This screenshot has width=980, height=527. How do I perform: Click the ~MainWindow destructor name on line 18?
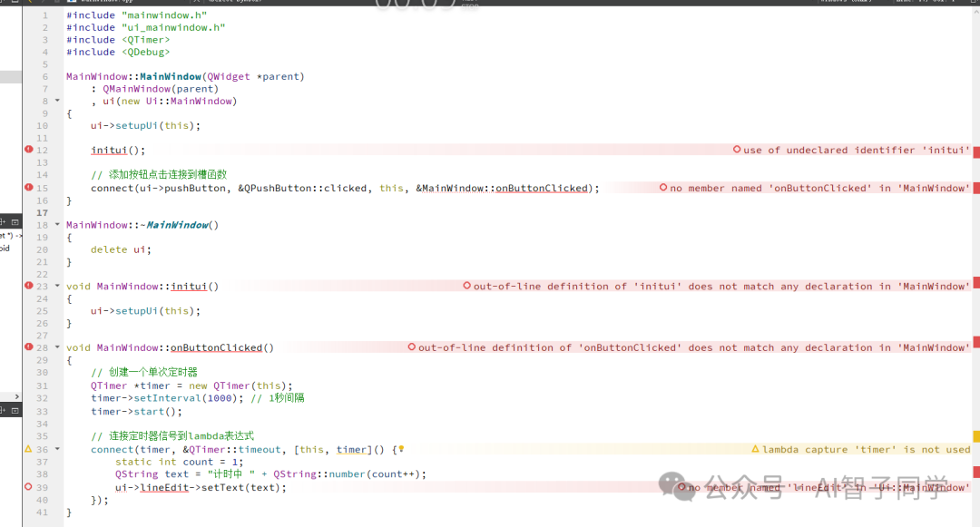pos(176,225)
